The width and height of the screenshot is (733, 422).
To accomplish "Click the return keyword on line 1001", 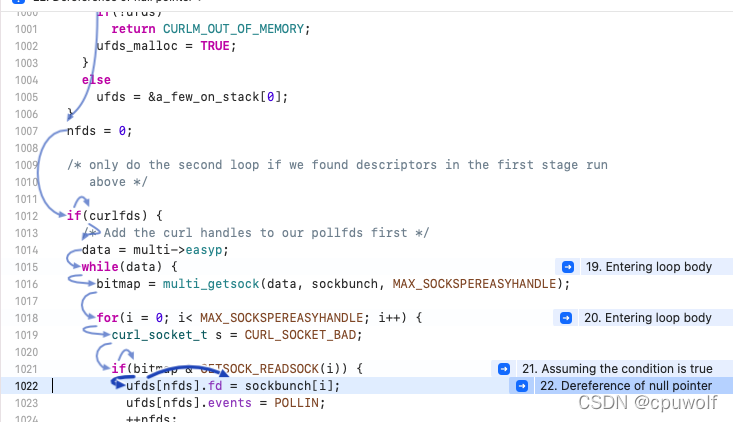I will point(133,29).
